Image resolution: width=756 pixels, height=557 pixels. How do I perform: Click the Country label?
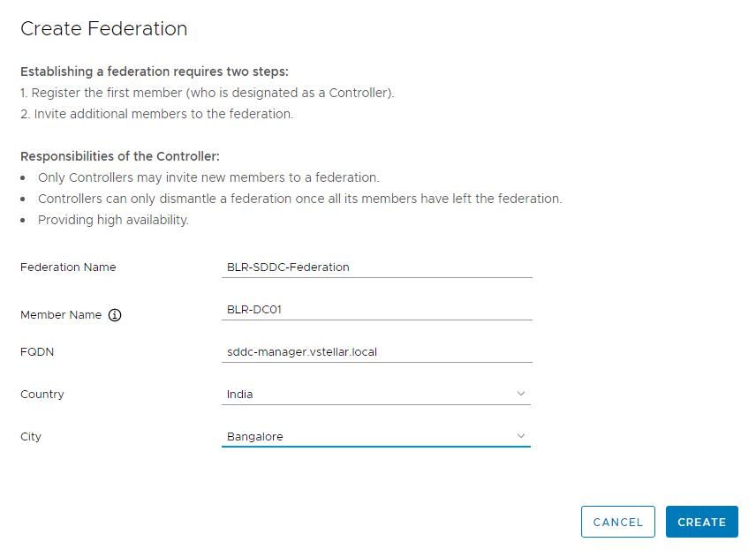click(42, 394)
